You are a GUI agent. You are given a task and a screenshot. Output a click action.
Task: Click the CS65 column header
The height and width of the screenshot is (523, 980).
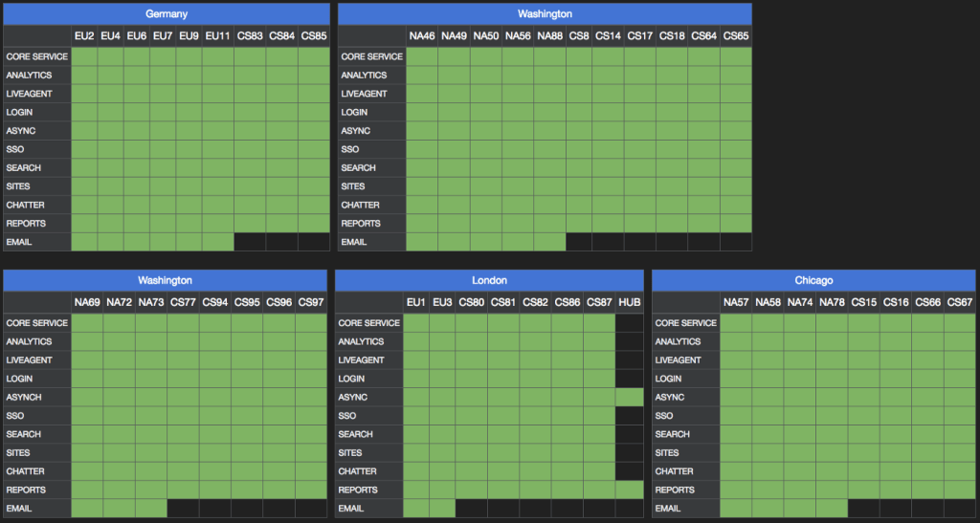[x=736, y=36]
